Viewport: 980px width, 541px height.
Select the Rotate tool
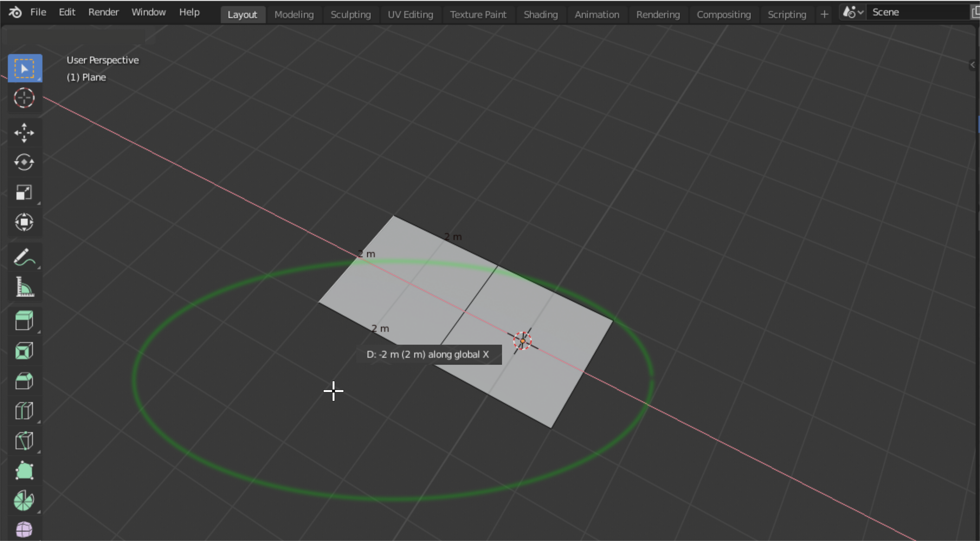click(x=25, y=163)
